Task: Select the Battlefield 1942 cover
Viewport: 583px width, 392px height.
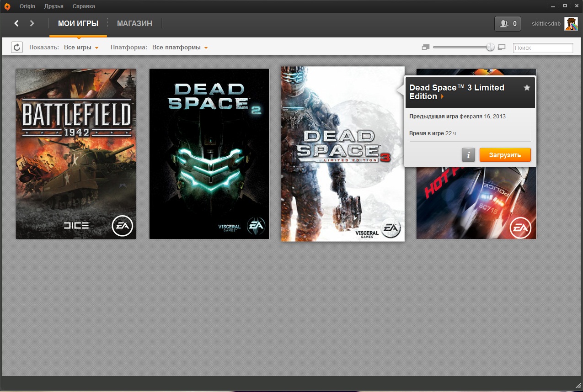Action: point(76,154)
